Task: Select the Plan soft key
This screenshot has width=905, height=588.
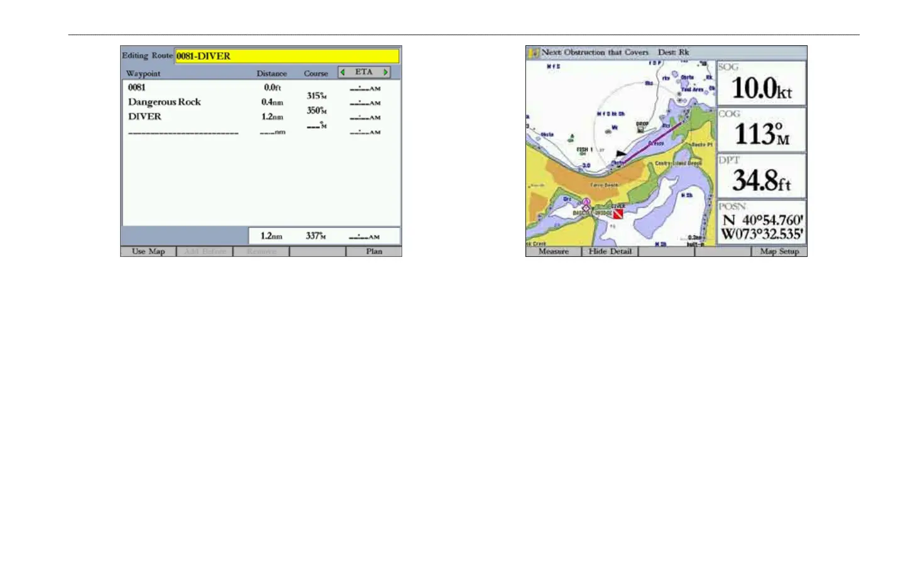Action: point(374,251)
